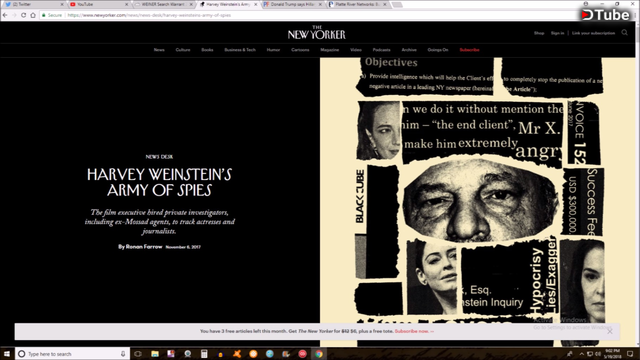Open the Humor section
This screenshot has width=640, height=360.
coord(273,50)
